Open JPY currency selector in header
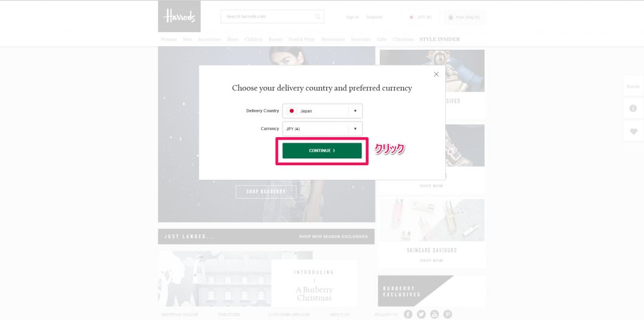 [x=420, y=17]
